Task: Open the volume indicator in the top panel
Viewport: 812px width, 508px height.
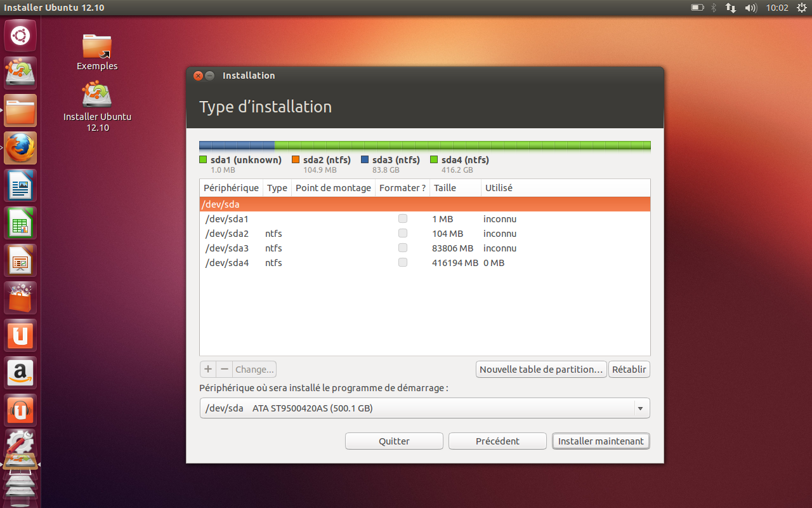Action: 751,8
